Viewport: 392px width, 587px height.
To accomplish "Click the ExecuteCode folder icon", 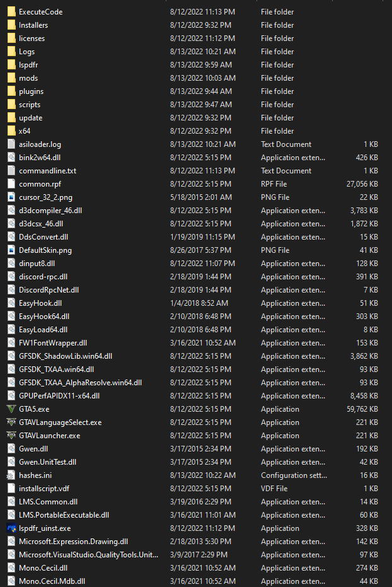I will 11,11.
